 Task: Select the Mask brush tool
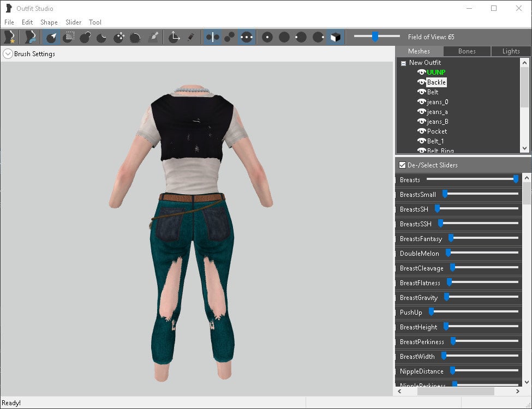tap(69, 37)
